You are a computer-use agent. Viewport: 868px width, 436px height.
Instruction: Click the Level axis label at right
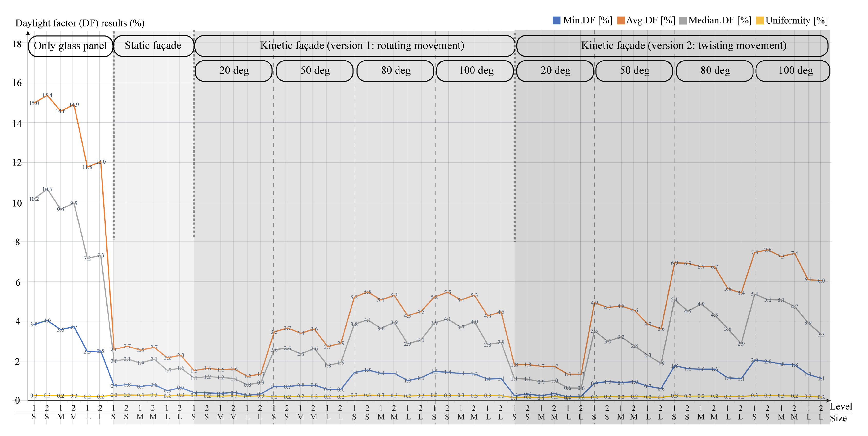coord(840,406)
